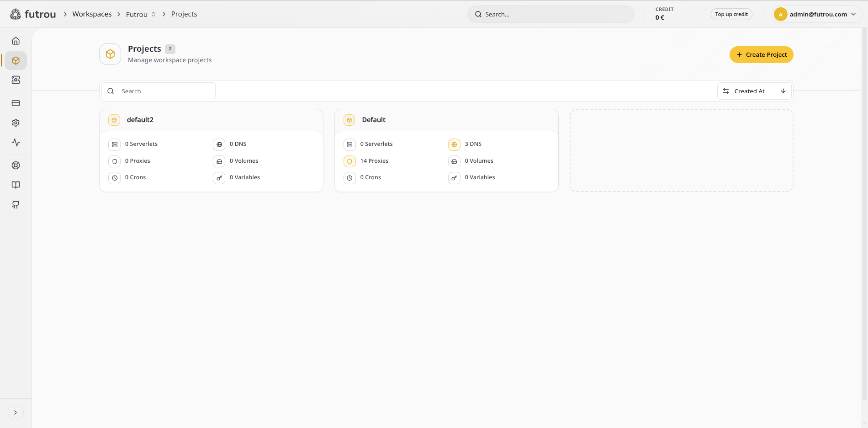Screen dimensions: 868x428
Task: Click the Create Project button
Action: [x=761, y=54]
